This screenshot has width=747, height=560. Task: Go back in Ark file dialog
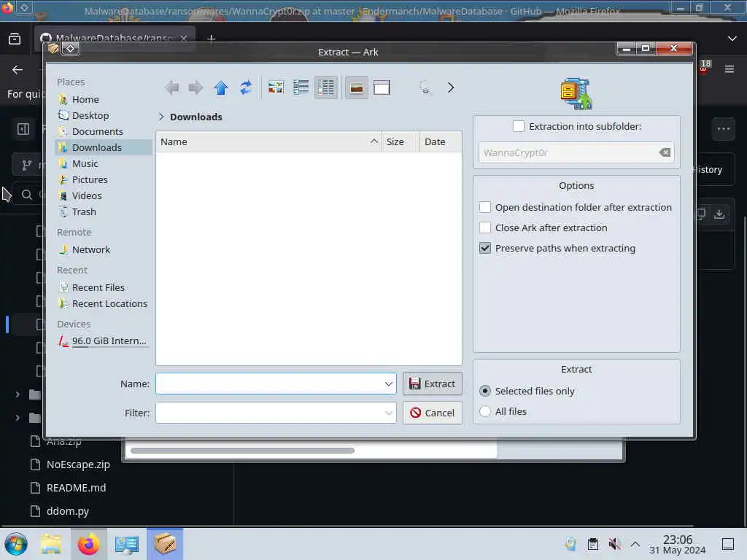(171, 87)
